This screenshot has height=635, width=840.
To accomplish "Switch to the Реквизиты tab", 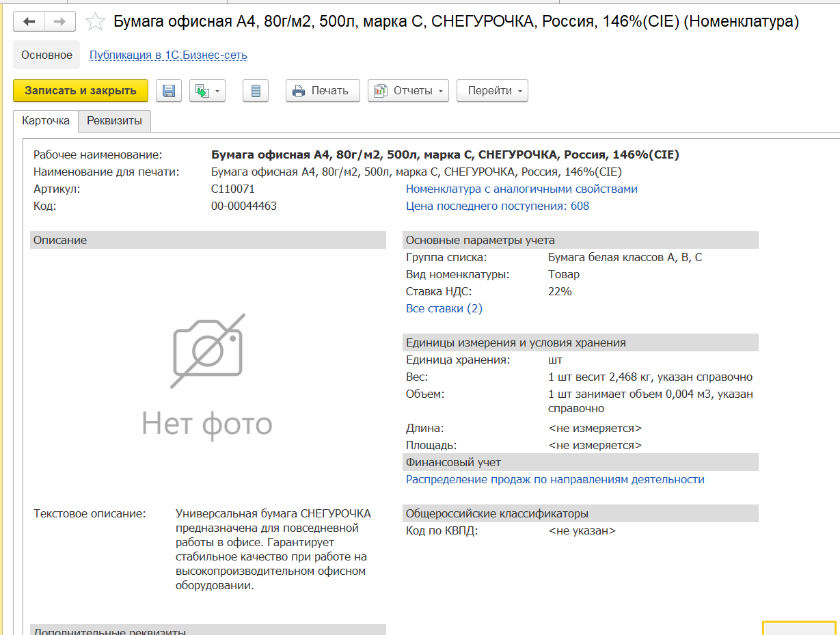I will [x=114, y=121].
